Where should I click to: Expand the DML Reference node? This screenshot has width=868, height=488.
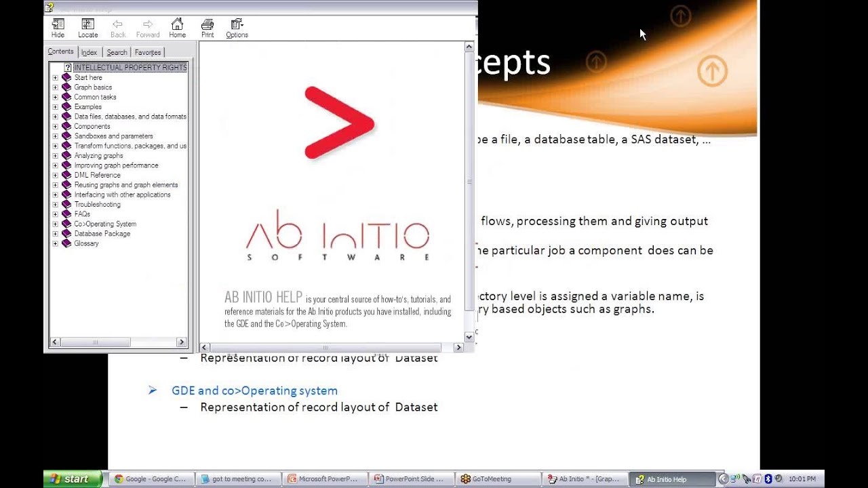coord(56,175)
